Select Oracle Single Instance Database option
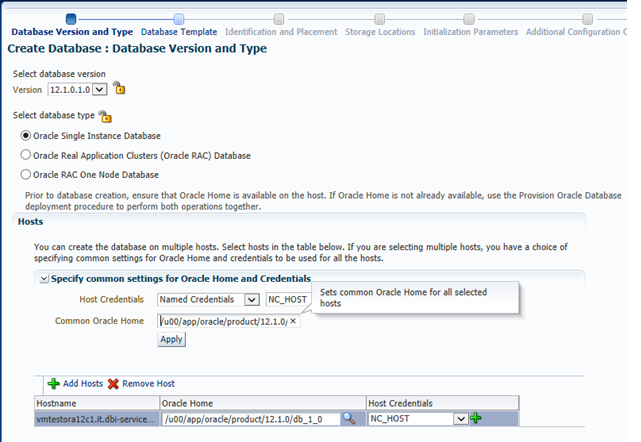The height and width of the screenshot is (442, 641). pos(26,136)
